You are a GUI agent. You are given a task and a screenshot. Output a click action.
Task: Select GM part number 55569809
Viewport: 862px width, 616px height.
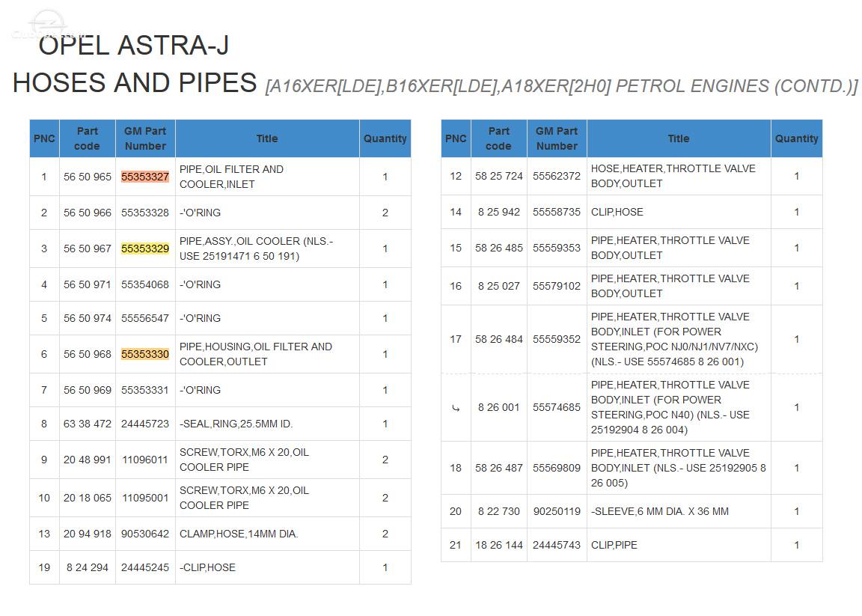pyautogui.click(x=557, y=468)
